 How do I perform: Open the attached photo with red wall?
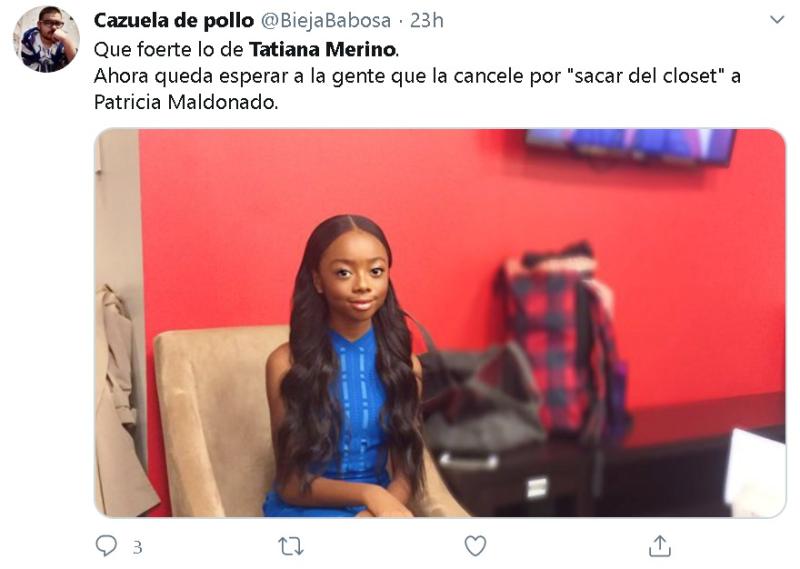[440, 323]
